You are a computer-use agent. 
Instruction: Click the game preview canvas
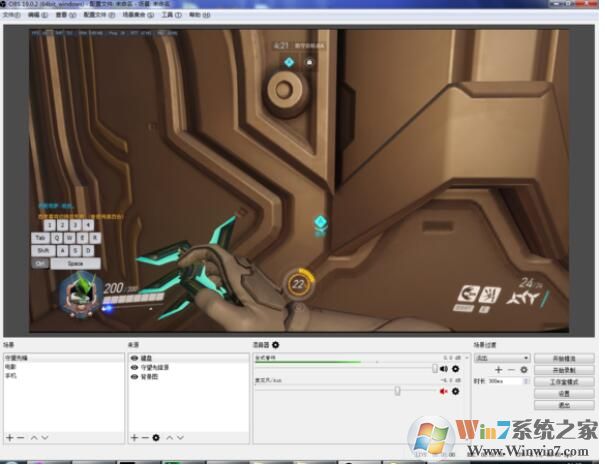point(299,181)
